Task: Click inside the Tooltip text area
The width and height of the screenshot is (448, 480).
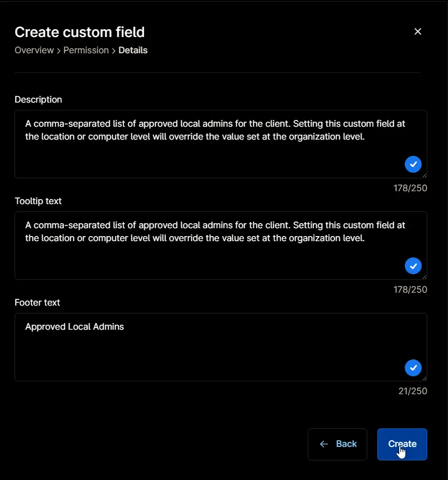Action: tap(220, 246)
